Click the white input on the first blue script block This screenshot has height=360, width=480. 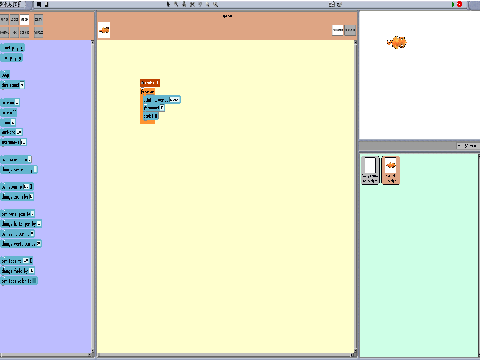174,100
